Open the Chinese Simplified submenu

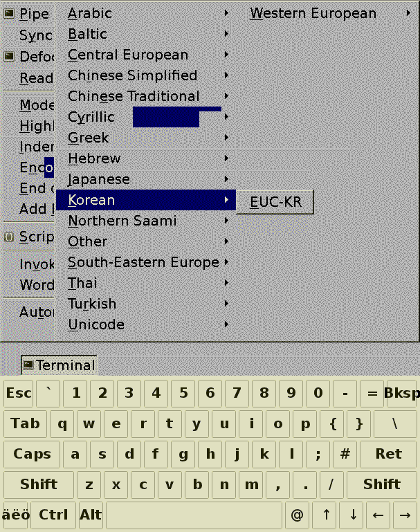pos(146,75)
